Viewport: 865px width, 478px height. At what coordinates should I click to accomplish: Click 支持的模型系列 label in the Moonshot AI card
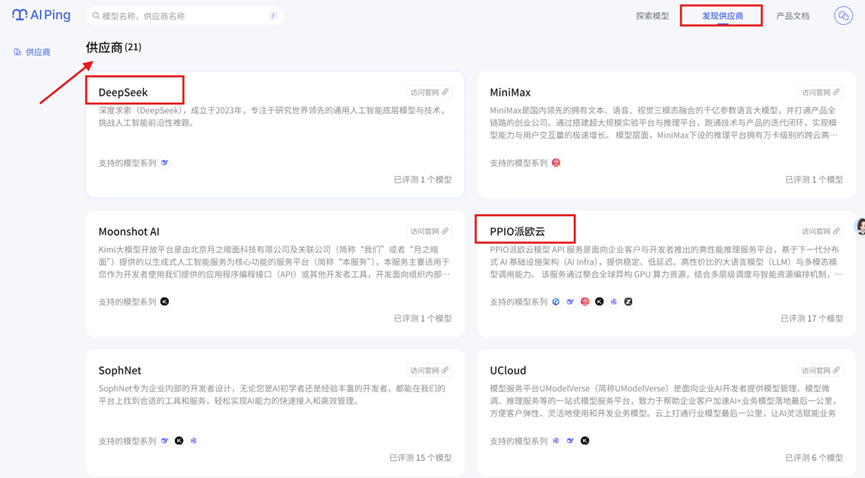127,302
